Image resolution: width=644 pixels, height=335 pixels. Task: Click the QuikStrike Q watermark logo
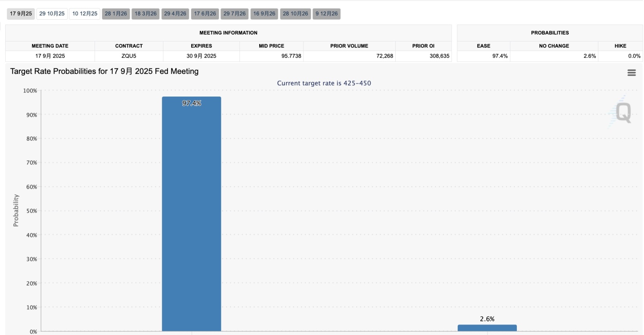[621, 112]
